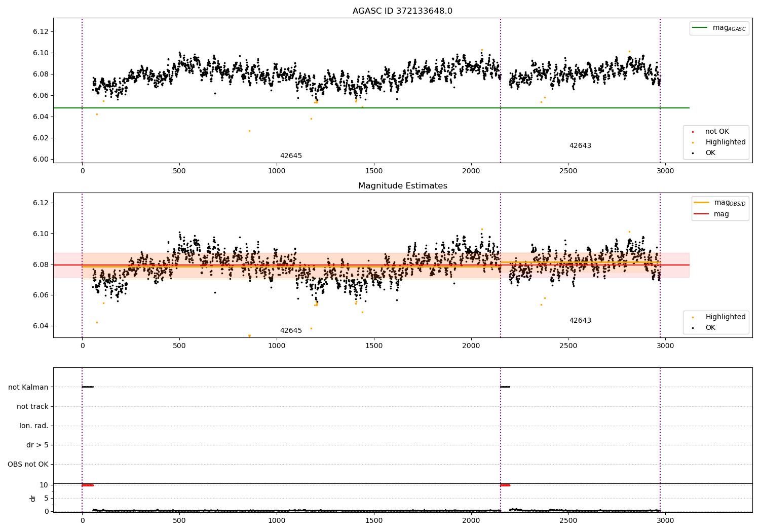Viewport: 760px width, 532px height.
Task: Click the 'dr > 5' axis label
Action: [37, 445]
